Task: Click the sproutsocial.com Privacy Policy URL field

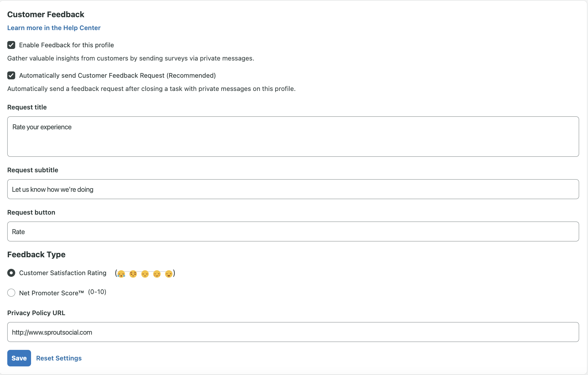Action: pyautogui.click(x=293, y=332)
